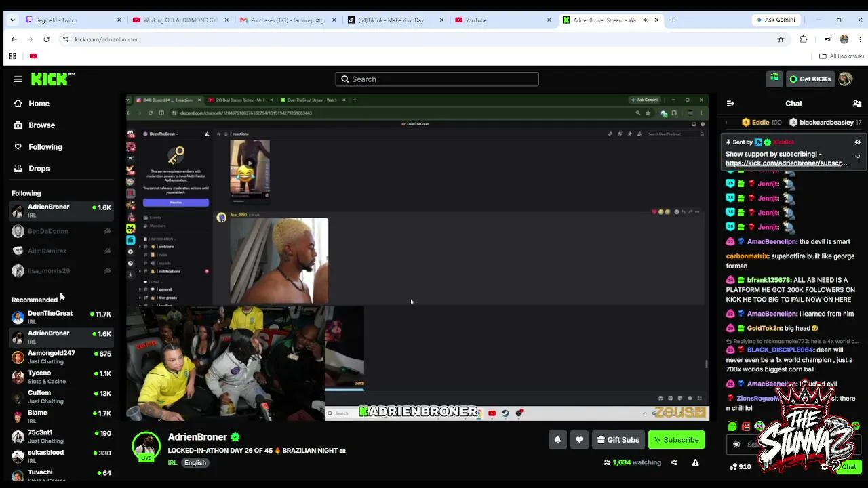Image resolution: width=868 pixels, height=488 pixels.
Task: Open the apps grid in bookmarks bar
Action: [12, 56]
